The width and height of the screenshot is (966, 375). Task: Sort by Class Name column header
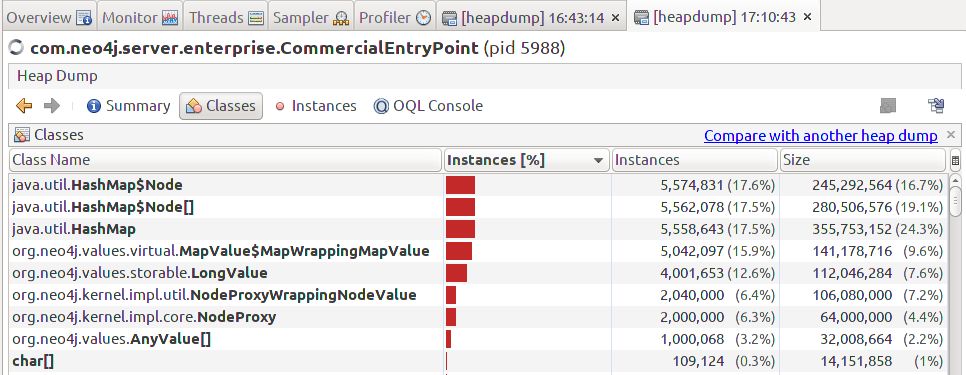click(226, 160)
